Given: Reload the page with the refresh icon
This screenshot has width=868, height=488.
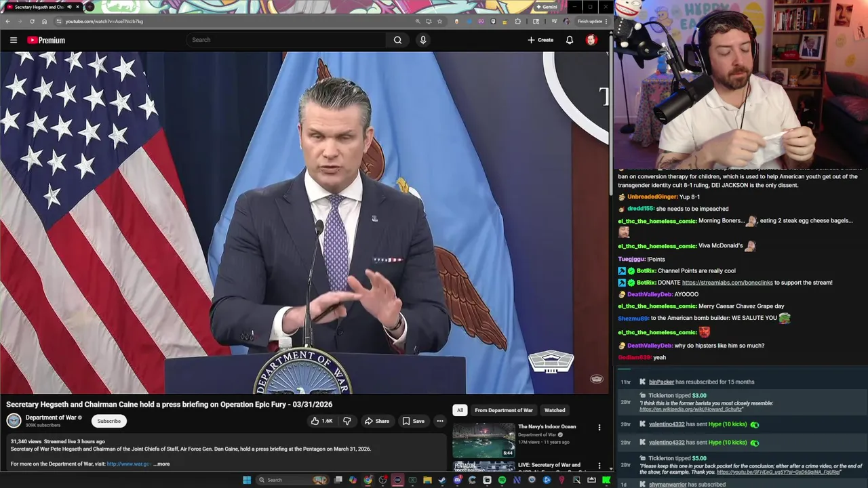Looking at the screenshot, I should coord(32,21).
